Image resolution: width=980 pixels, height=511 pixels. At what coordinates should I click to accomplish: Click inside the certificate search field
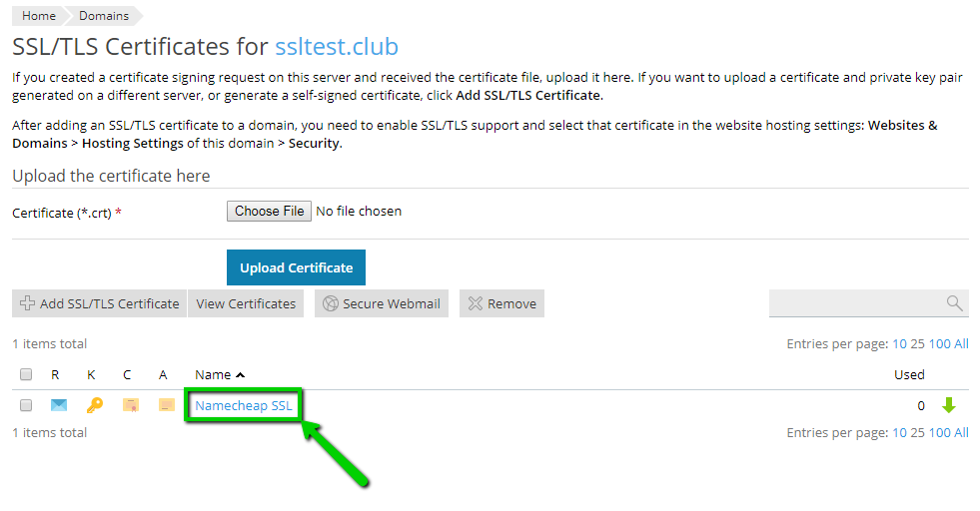pos(854,303)
